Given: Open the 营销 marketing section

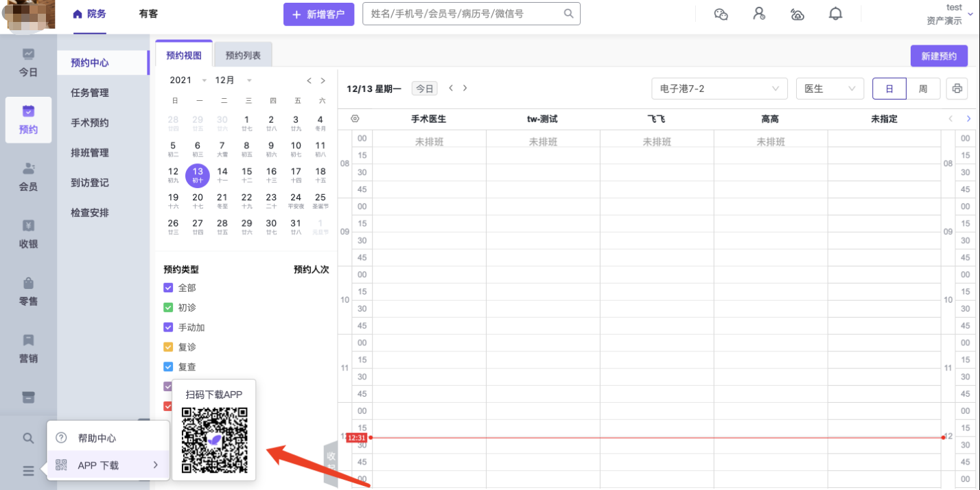Looking at the screenshot, I should pyautogui.click(x=28, y=349).
